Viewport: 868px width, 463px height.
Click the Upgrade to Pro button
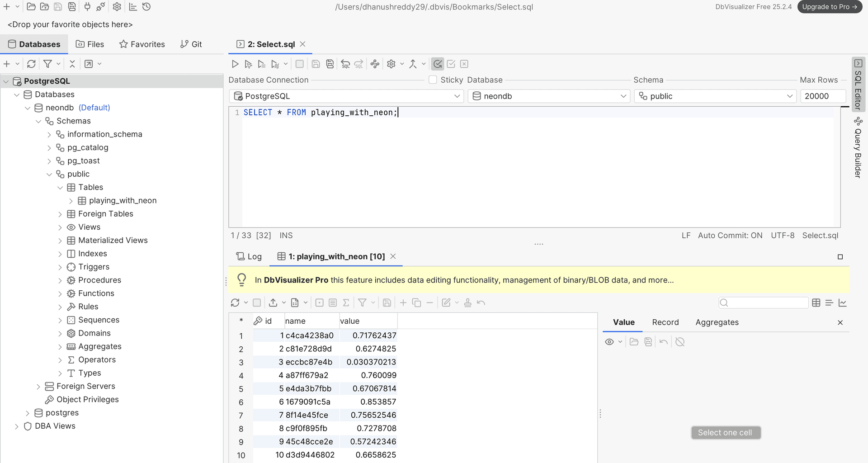click(830, 7)
